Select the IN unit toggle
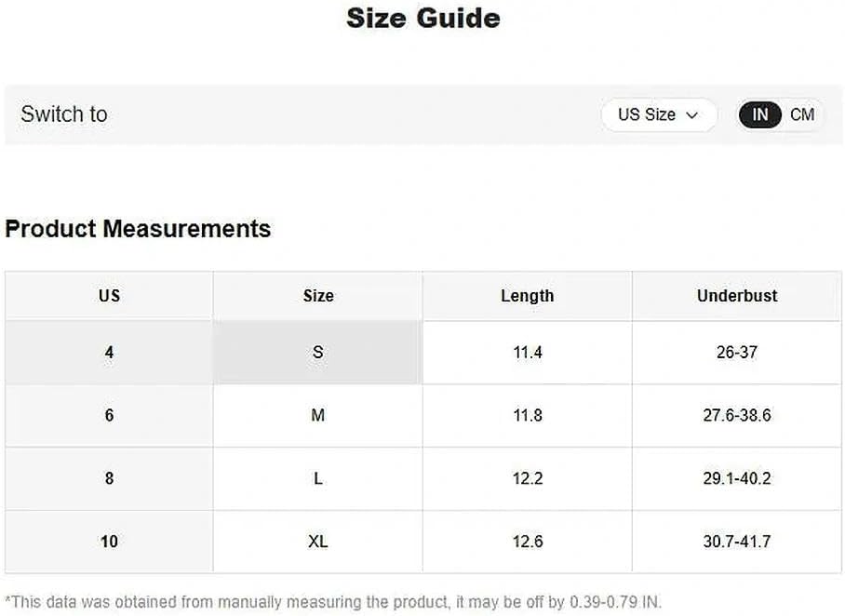The image size is (845, 616). pyautogui.click(x=760, y=114)
